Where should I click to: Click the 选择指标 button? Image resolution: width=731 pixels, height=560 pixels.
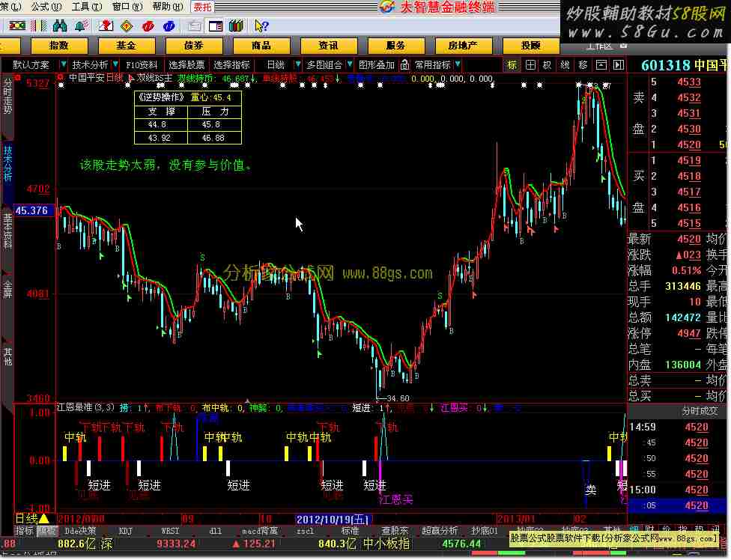point(231,64)
